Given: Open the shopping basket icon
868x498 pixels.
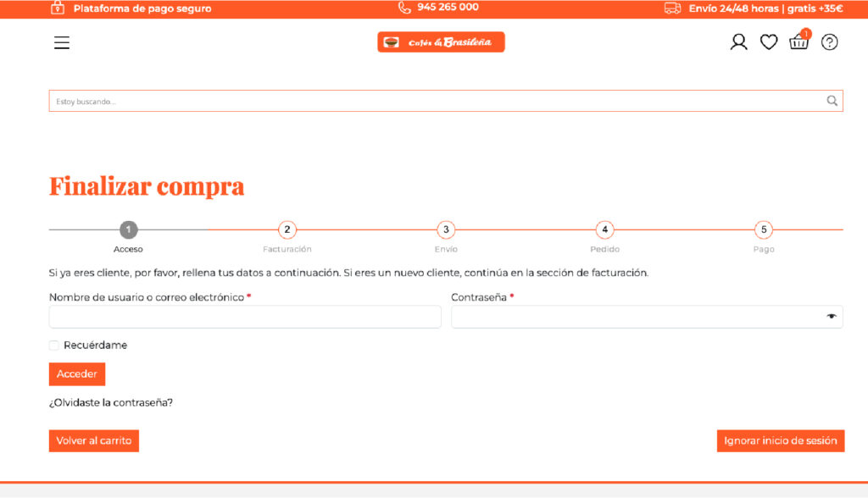Looking at the screenshot, I should click(x=798, y=41).
